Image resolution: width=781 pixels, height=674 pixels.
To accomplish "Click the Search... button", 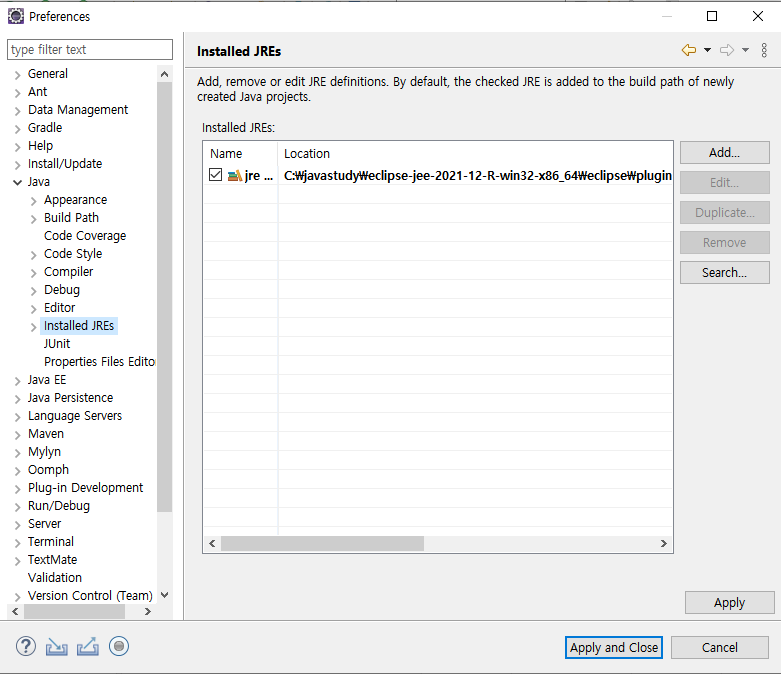I will (724, 272).
